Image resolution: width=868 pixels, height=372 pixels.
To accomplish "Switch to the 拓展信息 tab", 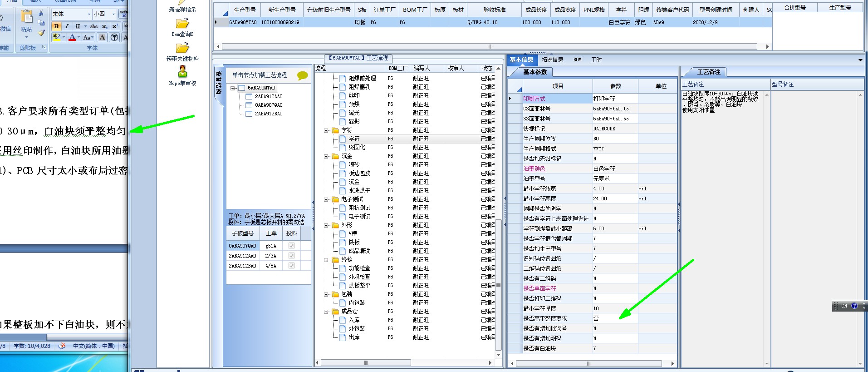I will pyautogui.click(x=552, y=60).
